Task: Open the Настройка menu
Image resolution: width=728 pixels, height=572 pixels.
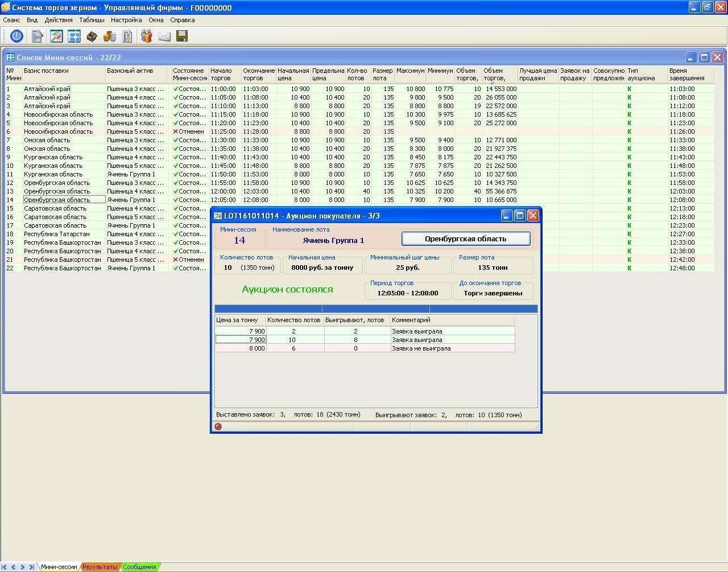Action: pyautogui.click(x=126, y=20)
